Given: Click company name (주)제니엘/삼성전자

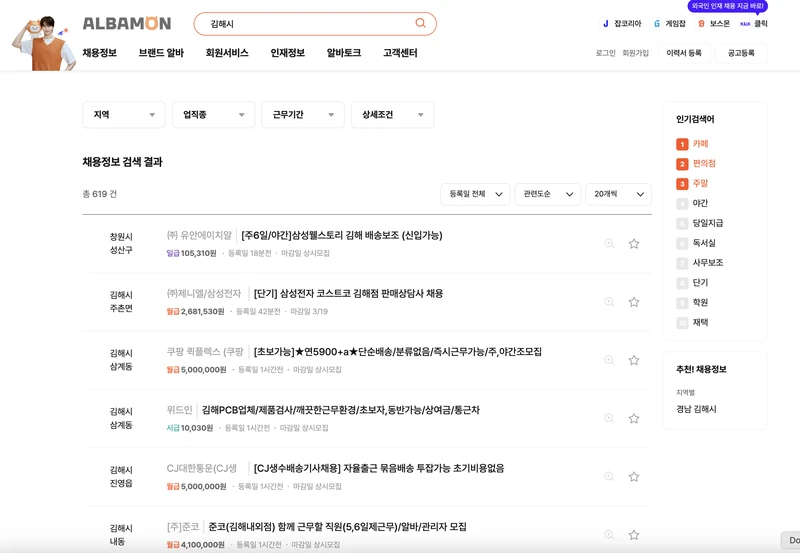Looking at the screenshot, I should tap(204, 293).
